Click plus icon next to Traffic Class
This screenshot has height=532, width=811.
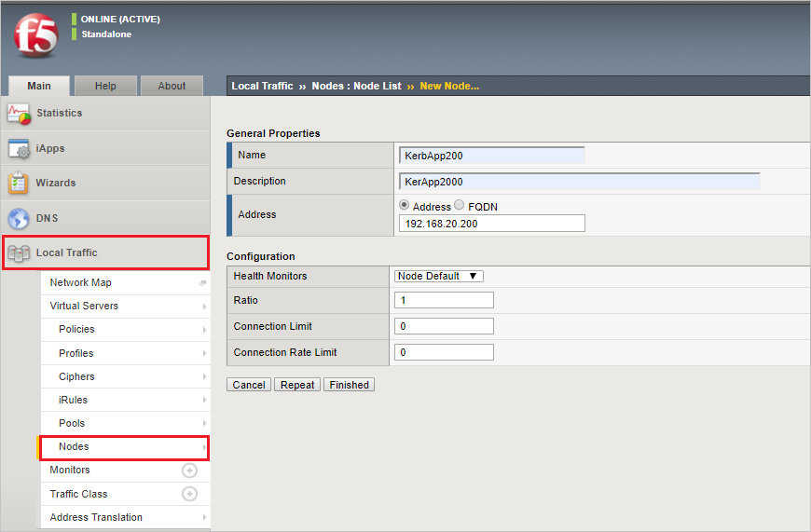189,494
